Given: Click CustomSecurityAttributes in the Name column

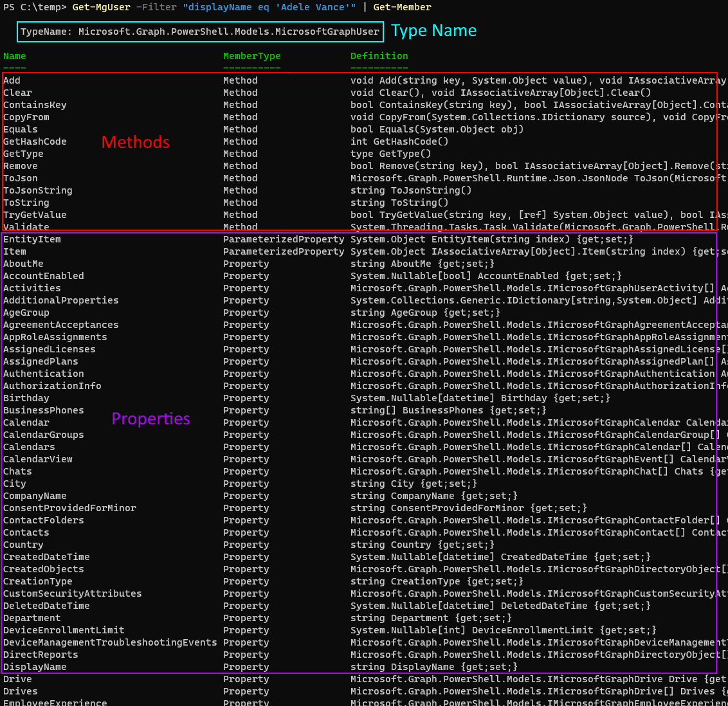Looking at the screenshot, I should (x=73, y=594).
